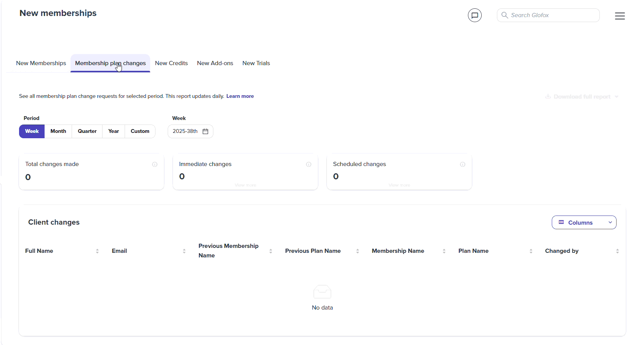This screenshot has width=644, height=345.
Task: Click View more under Scheduled changes
Action: [x=399, y=185]
